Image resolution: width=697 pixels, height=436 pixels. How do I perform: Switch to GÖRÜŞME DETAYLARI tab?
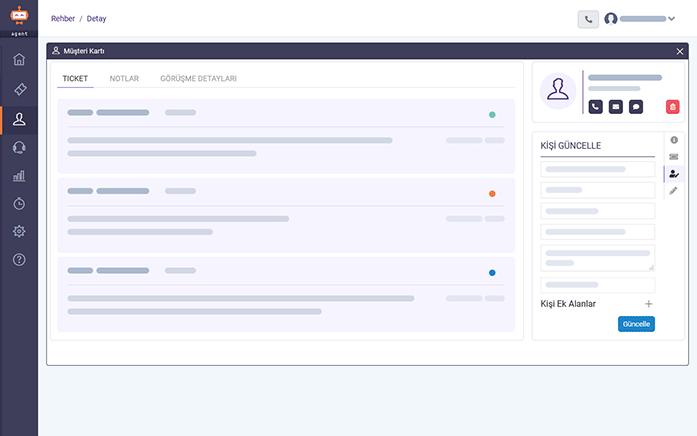(198, 79)
